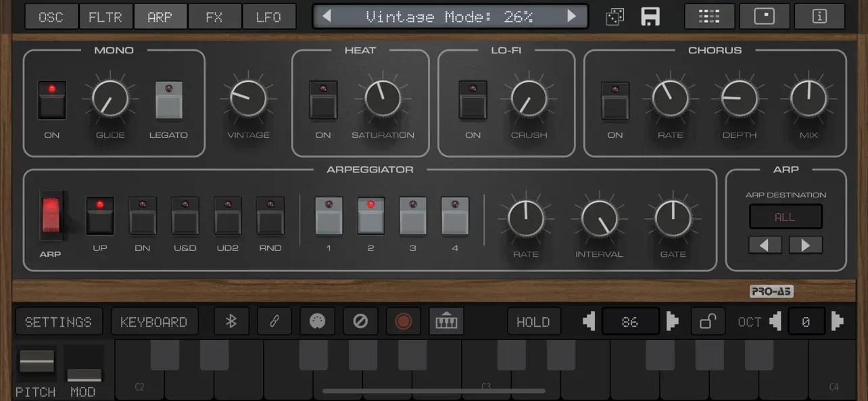Toggle the red ARP rocker switch
The height and width of the screenshot is (401, 868).
coord(52,216)
